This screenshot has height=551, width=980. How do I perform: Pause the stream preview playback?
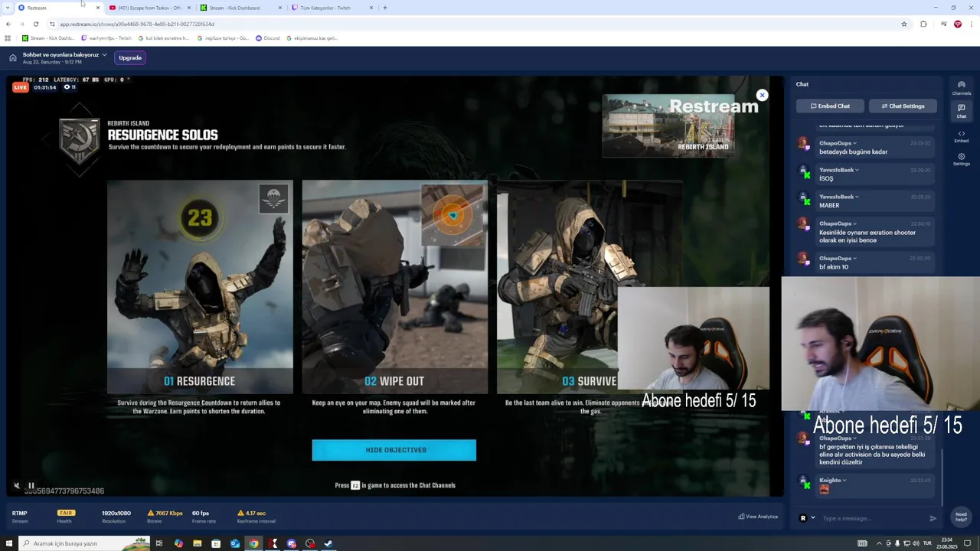click(31, 485)
